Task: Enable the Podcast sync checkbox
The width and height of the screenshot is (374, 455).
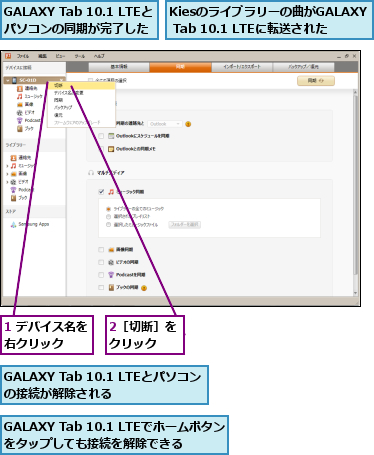Action: [101, 275]
